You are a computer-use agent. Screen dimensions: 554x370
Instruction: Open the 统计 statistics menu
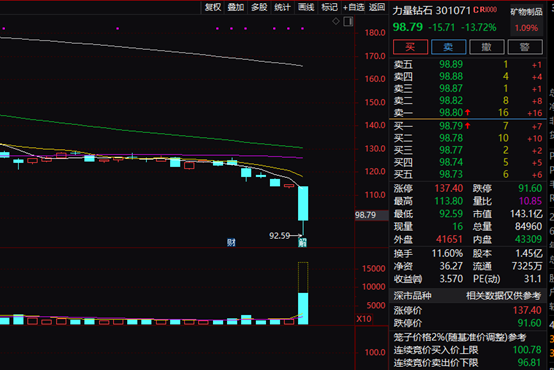(282, 7)
